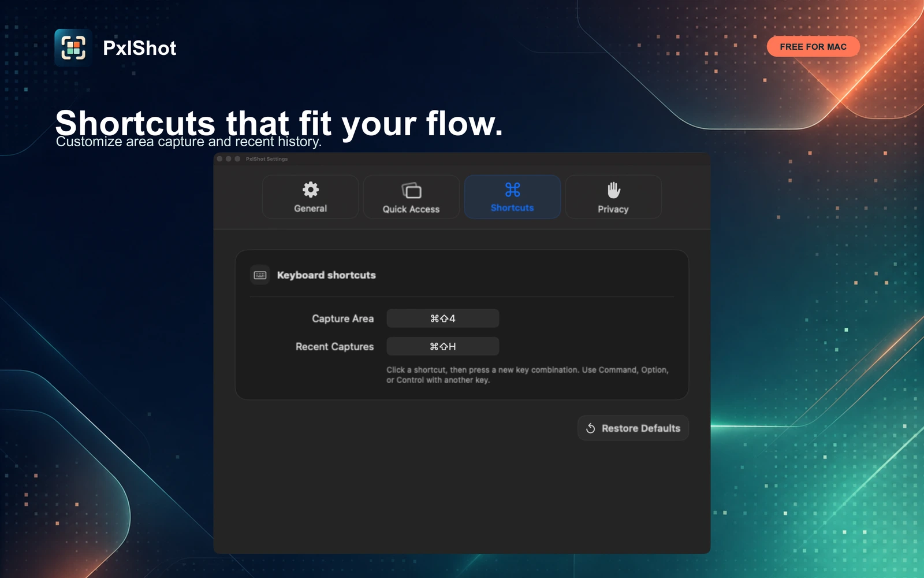The height and width of the screenshot is (578, 924).
Task: Click the FREE FOR MAC button
Action: coord(813,47)
